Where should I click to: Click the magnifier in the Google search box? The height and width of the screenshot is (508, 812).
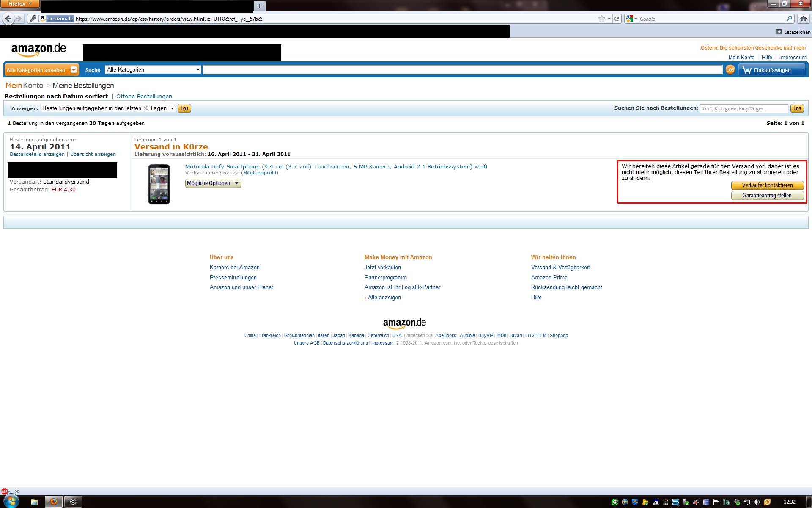[789, 19]
